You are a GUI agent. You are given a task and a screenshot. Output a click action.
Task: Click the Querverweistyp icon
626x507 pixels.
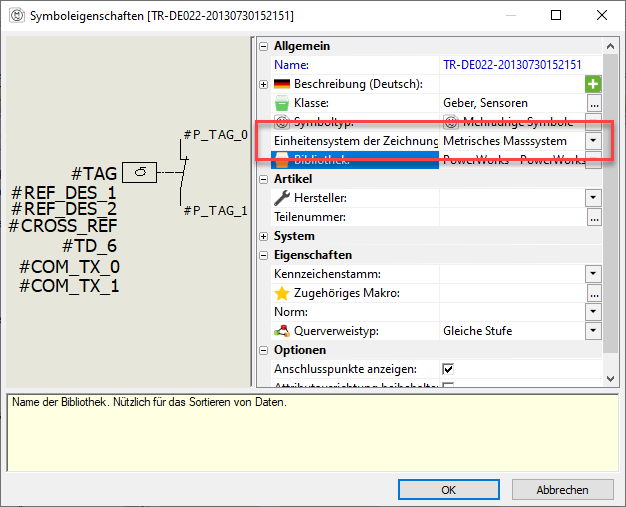281,331
